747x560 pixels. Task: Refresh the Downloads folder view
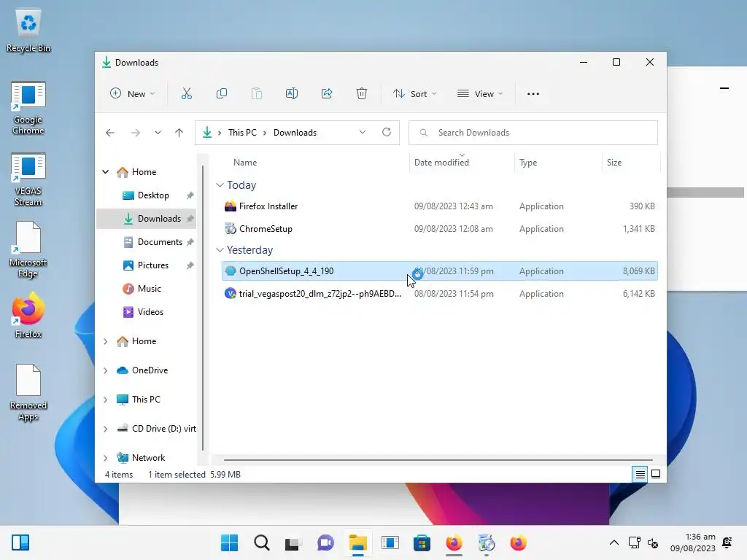click(x=387, y=133)
